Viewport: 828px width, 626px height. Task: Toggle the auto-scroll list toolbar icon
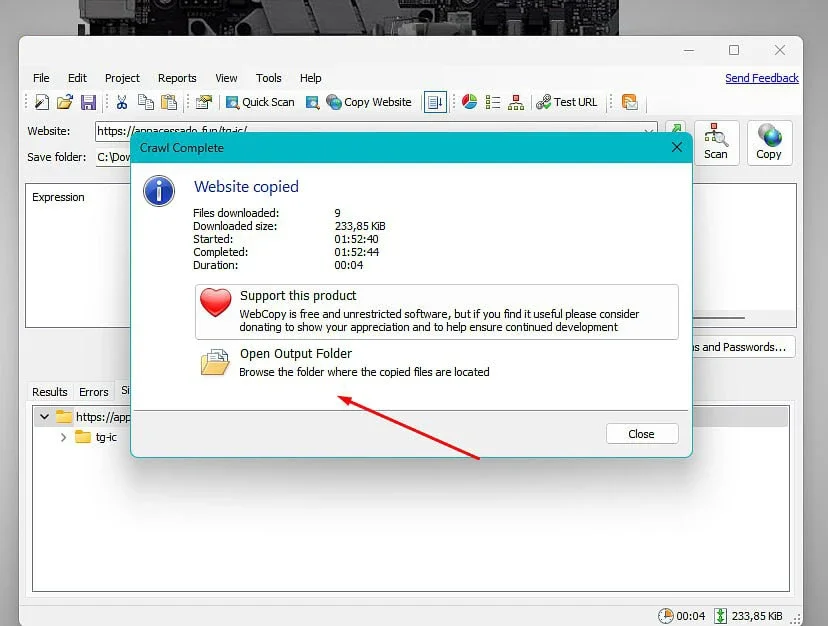[435, 102]
